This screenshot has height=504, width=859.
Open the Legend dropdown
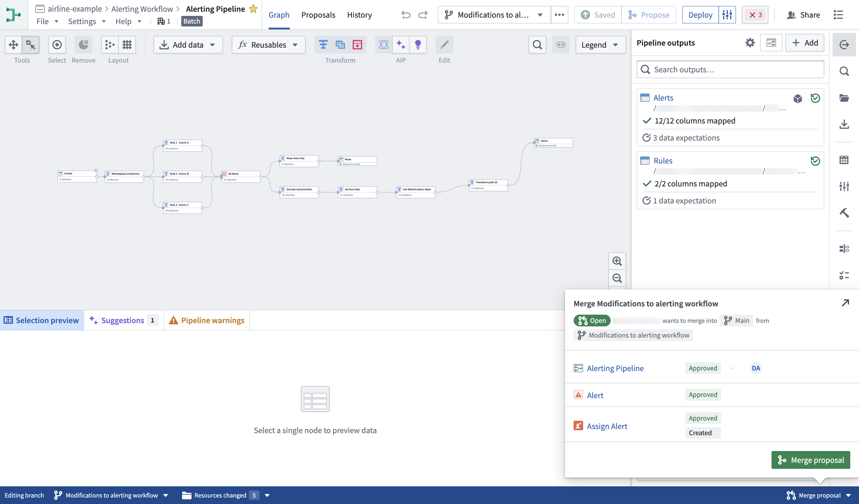[600, 44]
